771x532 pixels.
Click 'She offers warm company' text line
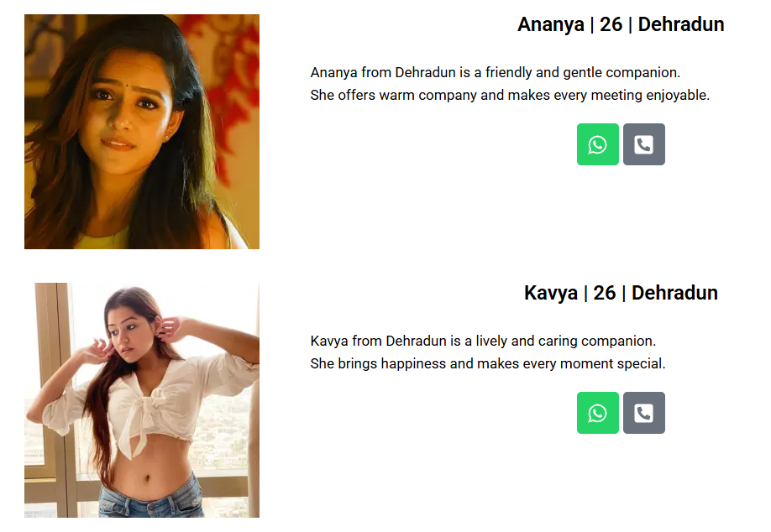point(510,95)
